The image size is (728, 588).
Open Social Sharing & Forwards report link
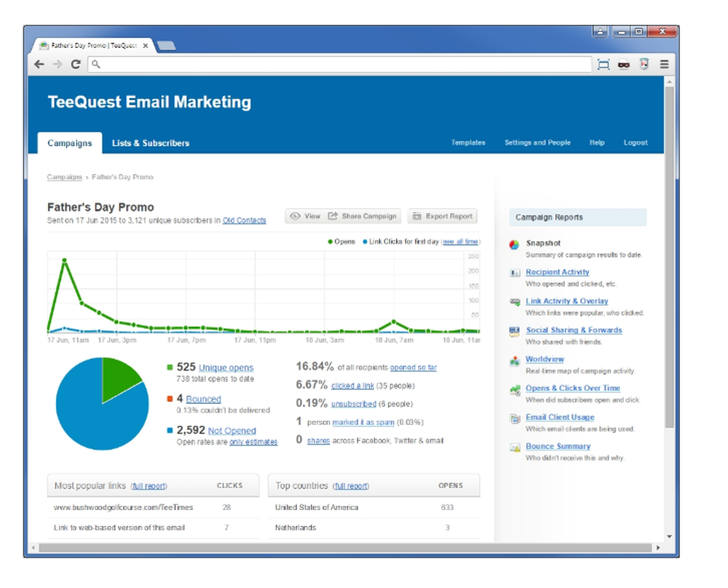pos(574,330)
